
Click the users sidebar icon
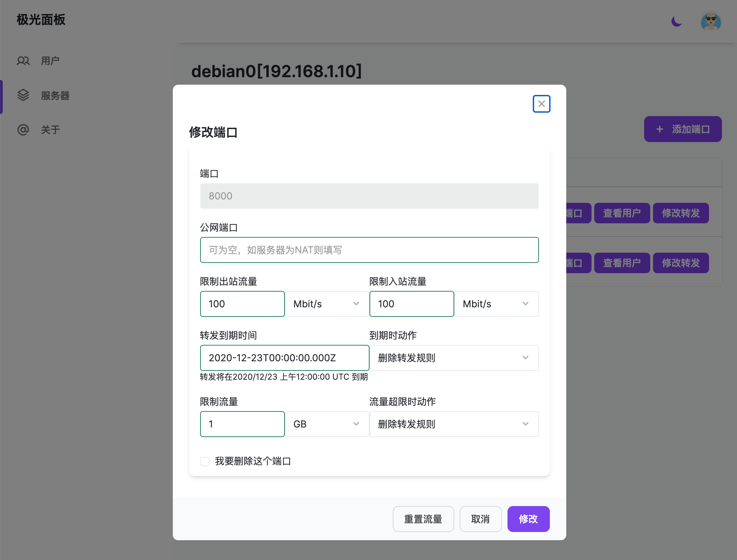23,61
